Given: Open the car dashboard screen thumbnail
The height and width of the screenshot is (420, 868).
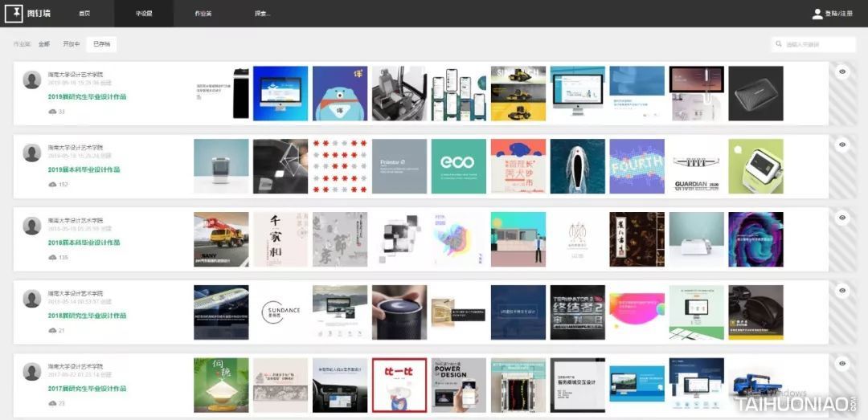Looking at the screenshot, I should tap(340, 385).
